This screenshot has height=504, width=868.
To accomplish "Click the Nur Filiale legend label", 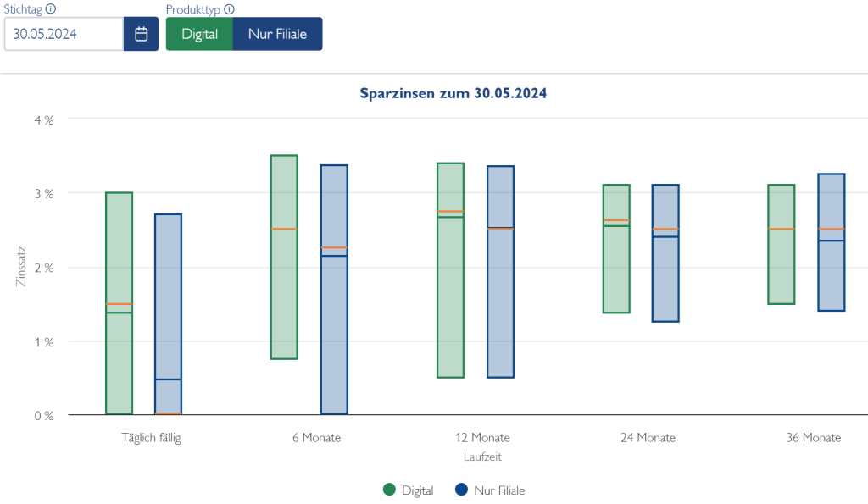I will [499, 490].
